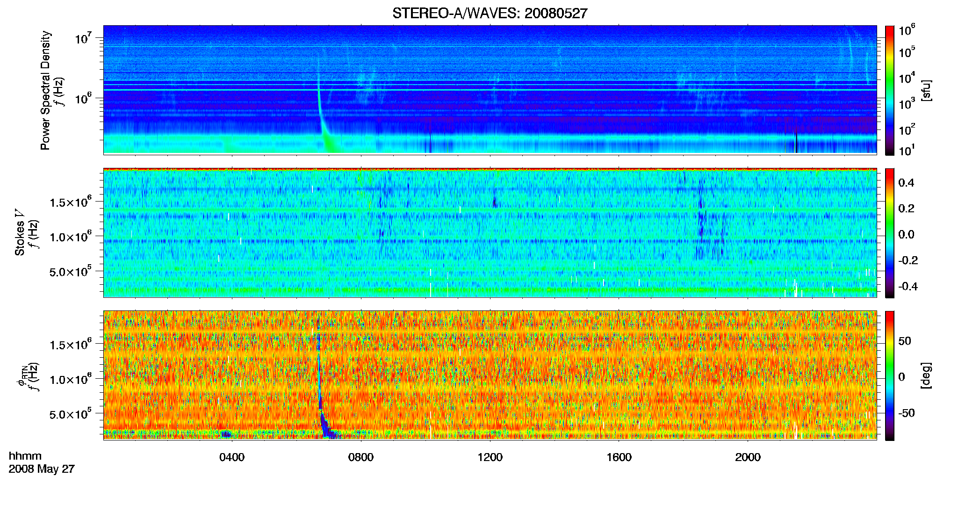Select the date text 2008 May 27
Viewport: 980px width, 505px height.
pyautogui.click(x=42, y=469)
